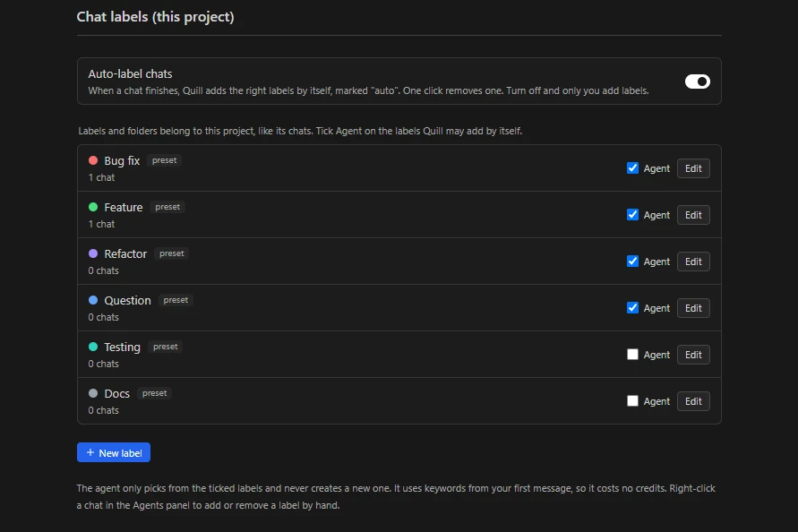Viewport: 798px width, 532px height.
Task: Click the red Bug fix color dot
Action: pyautogui.click(x=93, y=160)
